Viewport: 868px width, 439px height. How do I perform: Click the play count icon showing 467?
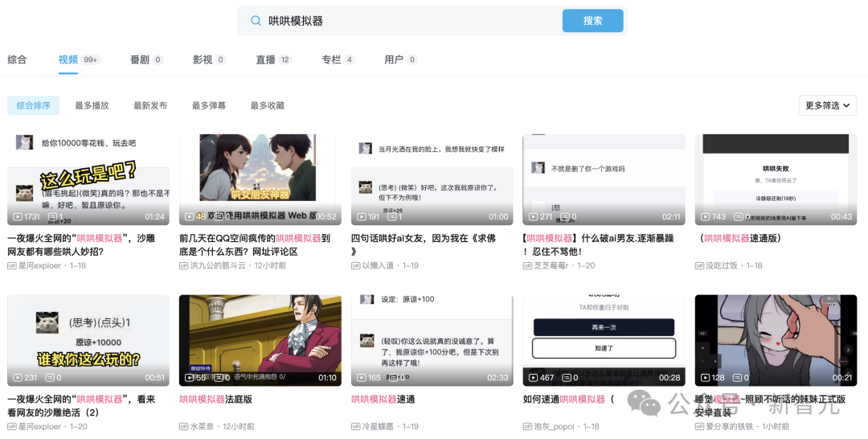534,378
